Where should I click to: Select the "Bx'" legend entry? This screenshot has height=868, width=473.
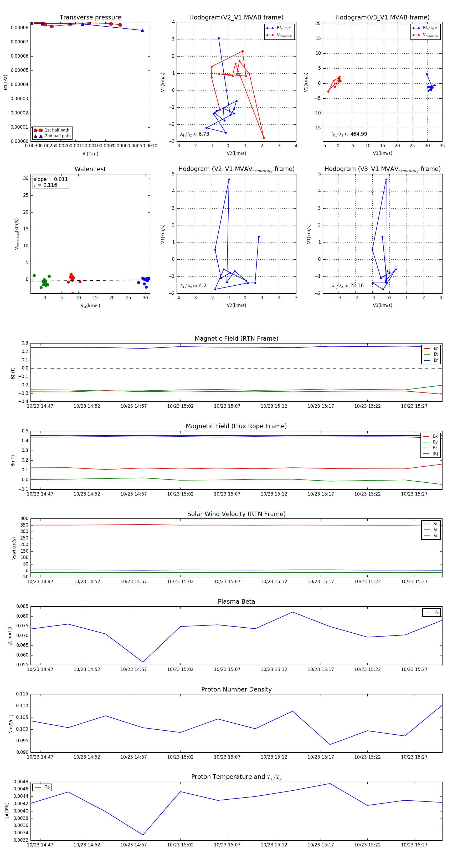pos(431,436)
